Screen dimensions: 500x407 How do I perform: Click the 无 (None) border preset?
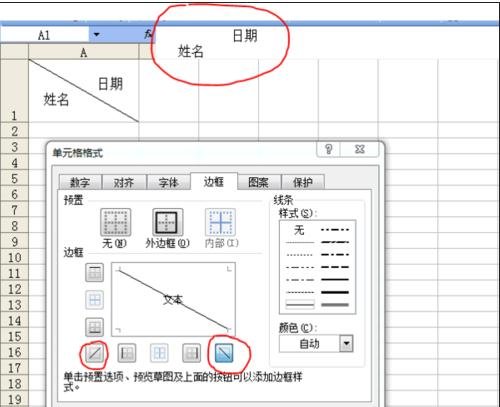pos(115,222)
